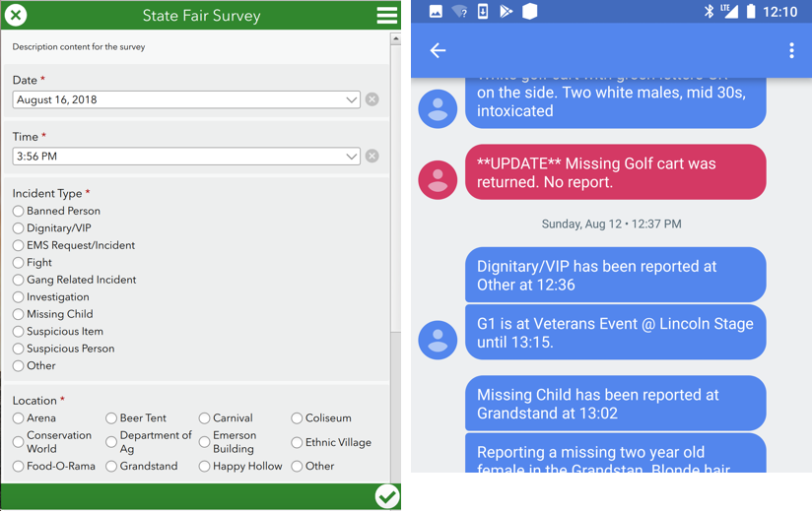Choose Other under Incident Type
The height and width of the screenshot is (511, 812).
tap(18, 365)
